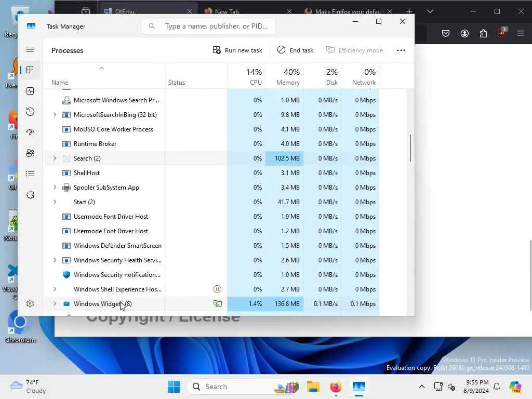Open Firefox extensions puzzle icon
532x399 pixels.
[x=483, y=33]
